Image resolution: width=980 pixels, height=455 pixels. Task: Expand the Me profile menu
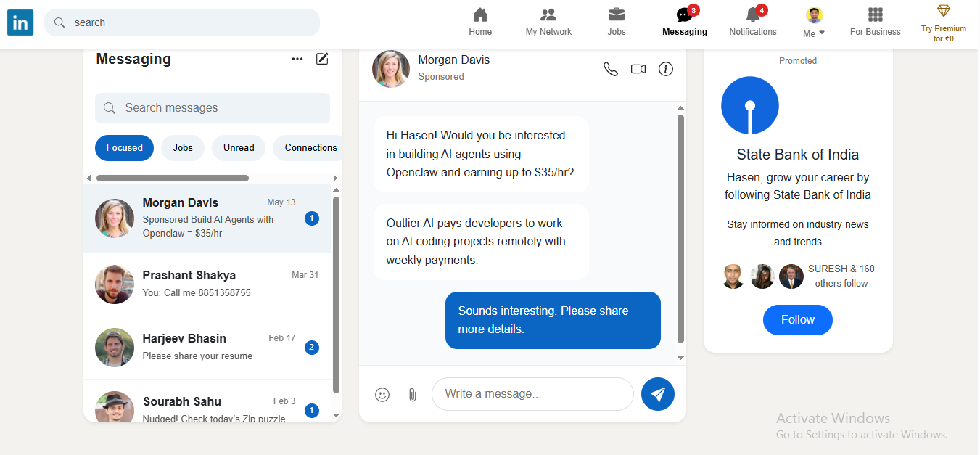[815, 22]
